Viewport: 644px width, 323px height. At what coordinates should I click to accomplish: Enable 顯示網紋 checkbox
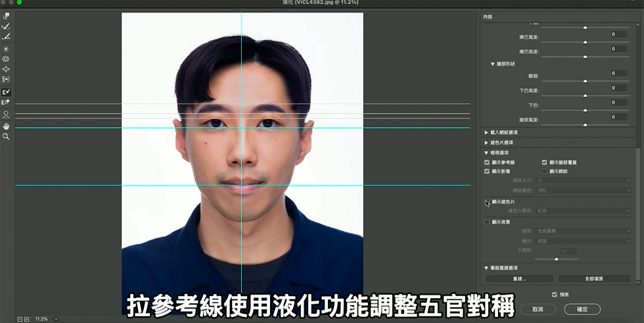click(x=544, y=171)
